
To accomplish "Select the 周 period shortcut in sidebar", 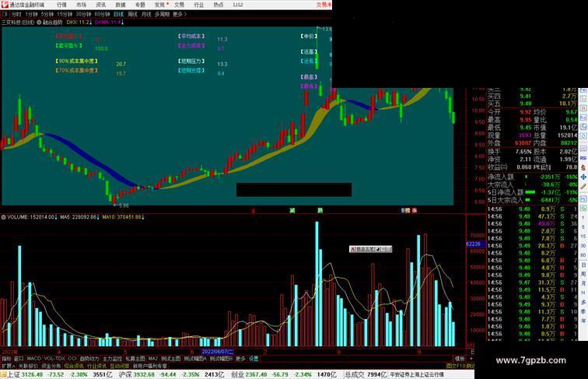I will 583,274.
